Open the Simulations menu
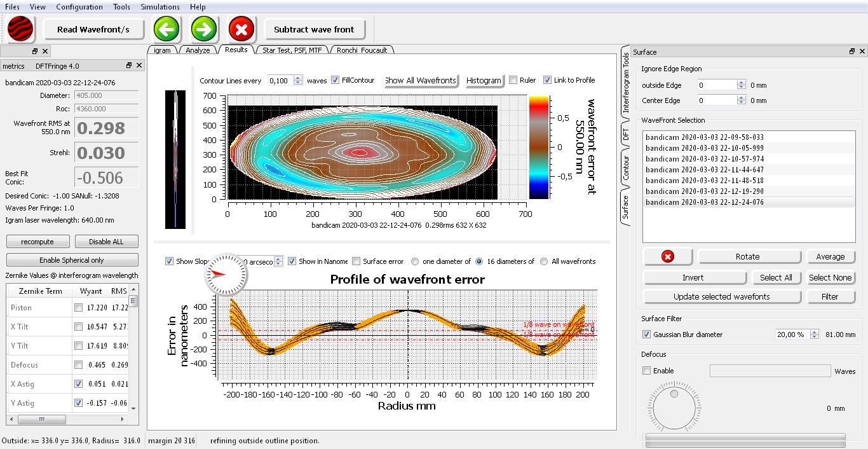The height and width of the screenshot is (449, 868). [x=159, y=7]
